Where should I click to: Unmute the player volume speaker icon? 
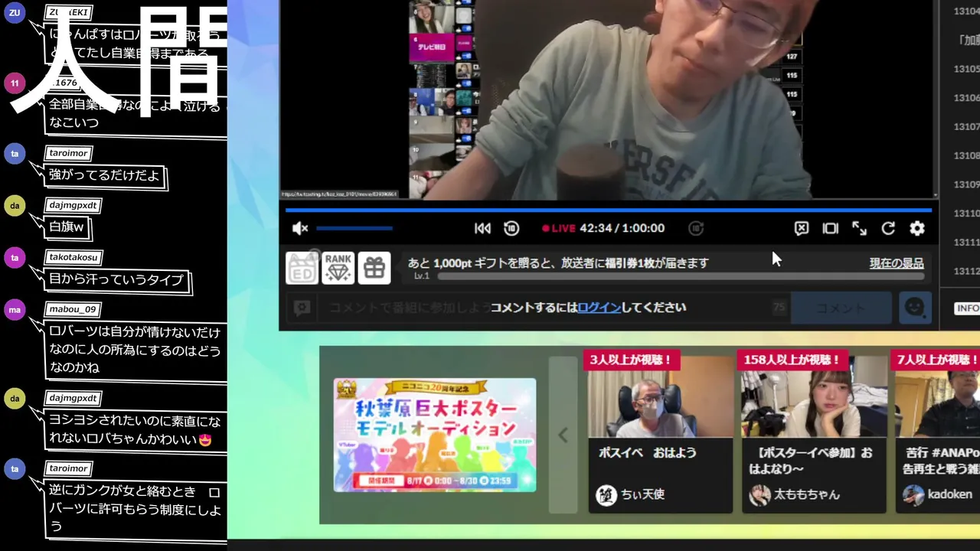click(300, 228)
